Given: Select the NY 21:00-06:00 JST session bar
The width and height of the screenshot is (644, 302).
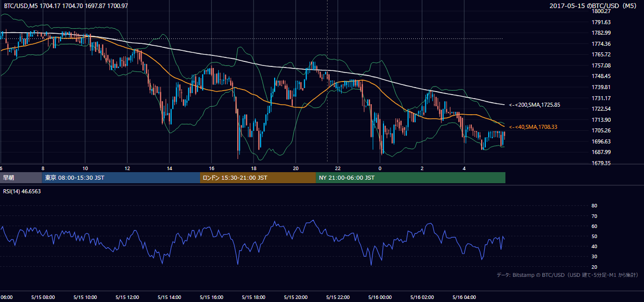Looking at the screenshot, I should (411, 178).
